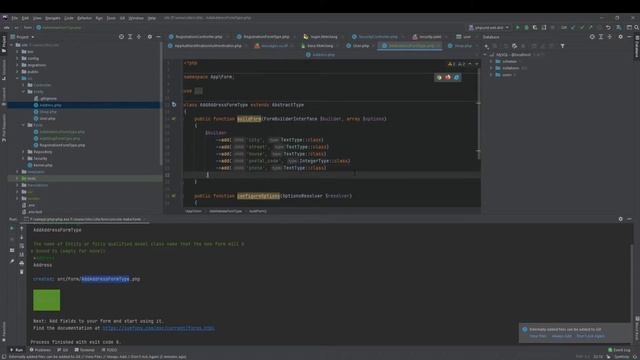Collapse the src folder in the Project tree
Screen dimensions: 640x360
[x=18, y=78]
